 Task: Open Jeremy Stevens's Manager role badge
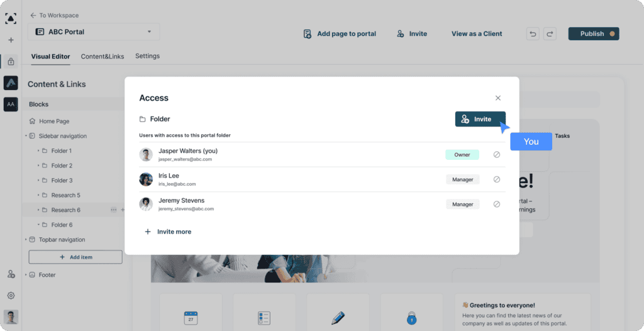point(462,204)
